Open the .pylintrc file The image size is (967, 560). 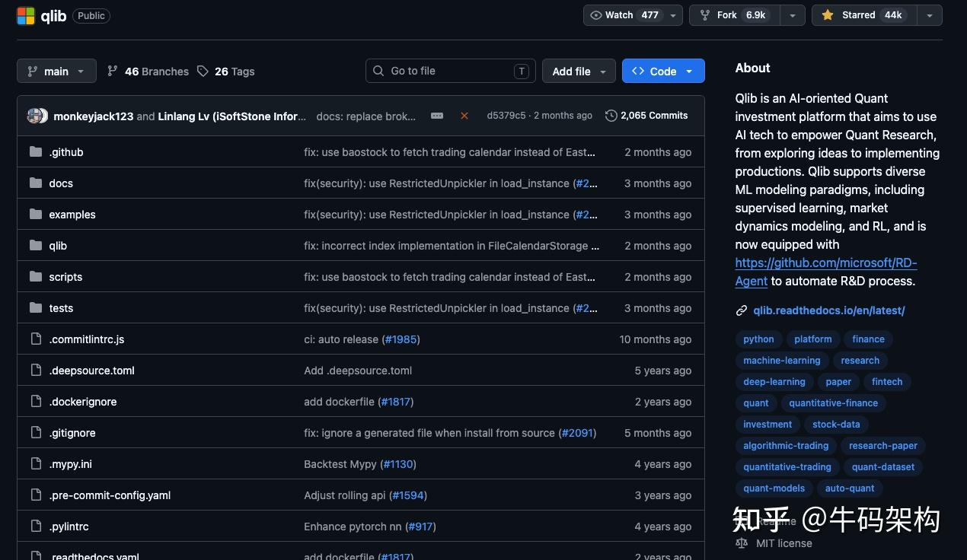click(x=69, y=527)
